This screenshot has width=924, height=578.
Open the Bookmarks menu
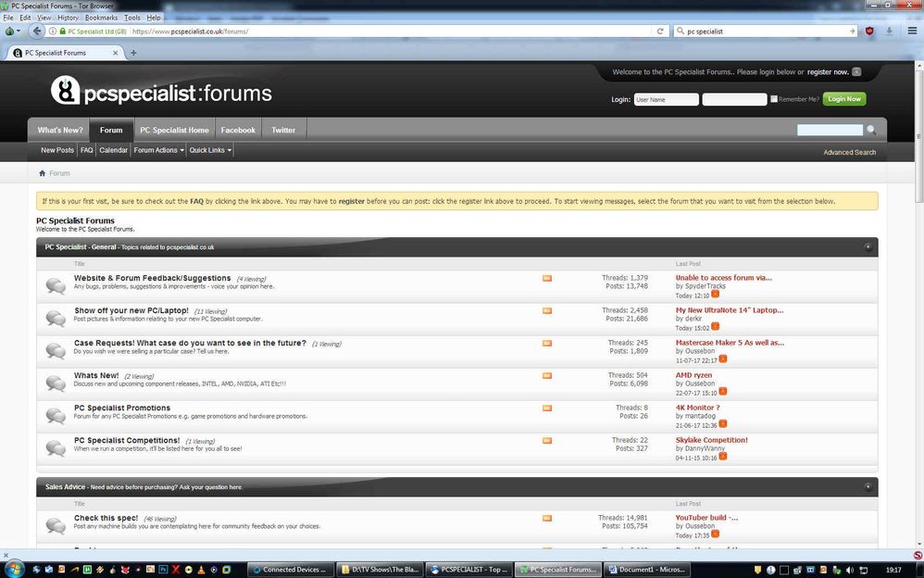[x=101, y=18]
